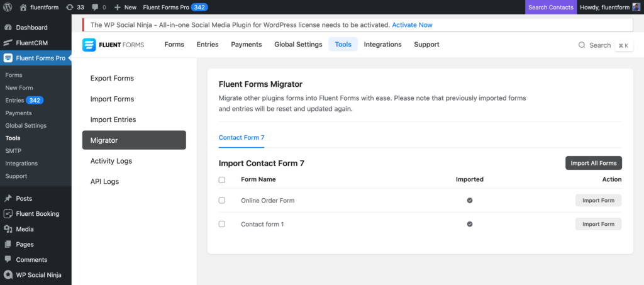Click the 342 Entries badge in sidebar

(35, 100)
